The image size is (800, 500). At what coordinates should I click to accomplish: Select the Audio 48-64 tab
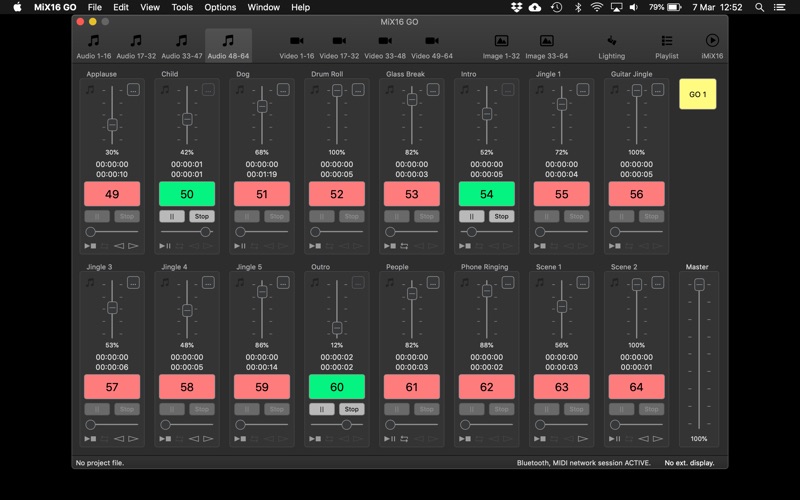coord(228,46)
